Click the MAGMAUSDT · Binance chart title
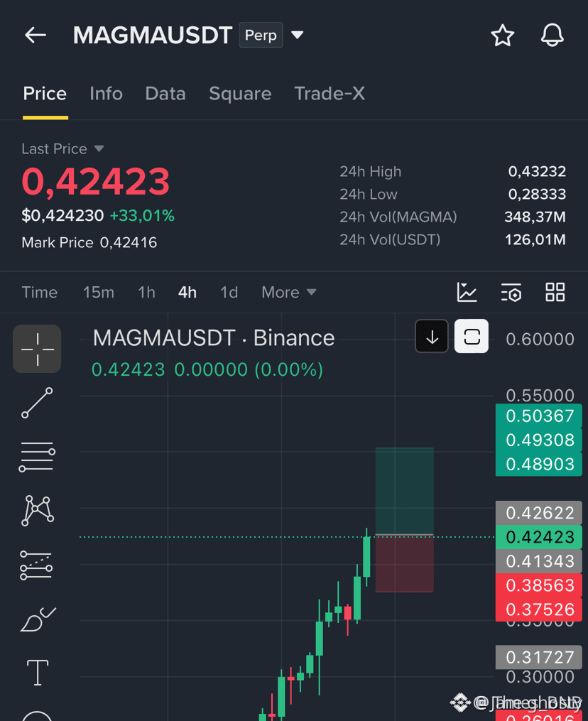This screenshot has height=721, width=588. coord(214,338)
